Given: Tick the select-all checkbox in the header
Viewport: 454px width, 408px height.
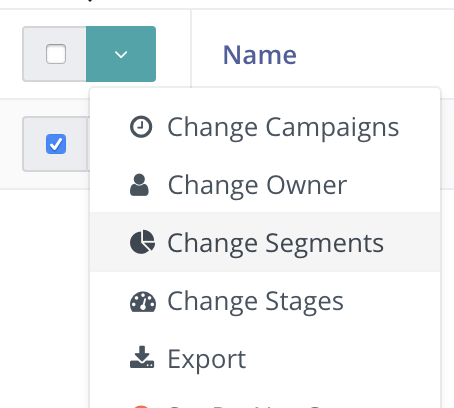Looking at the screenshot, I should pos(56,54).
